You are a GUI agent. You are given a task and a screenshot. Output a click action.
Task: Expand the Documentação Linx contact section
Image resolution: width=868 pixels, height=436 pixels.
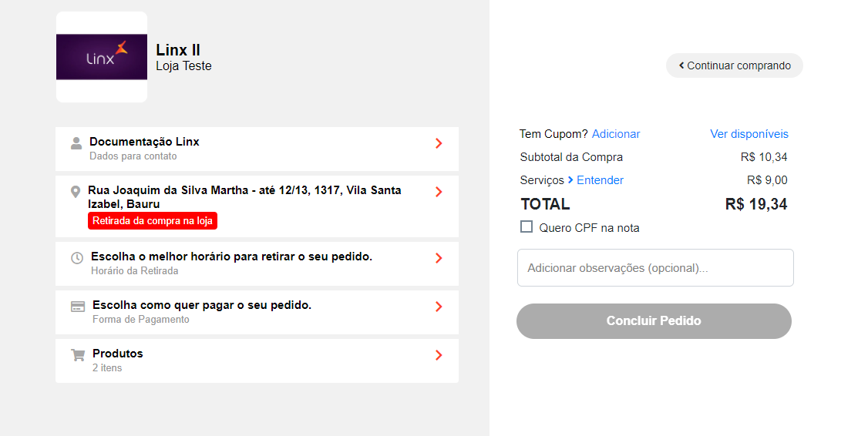pyautogui.click(x=439, y=143)
